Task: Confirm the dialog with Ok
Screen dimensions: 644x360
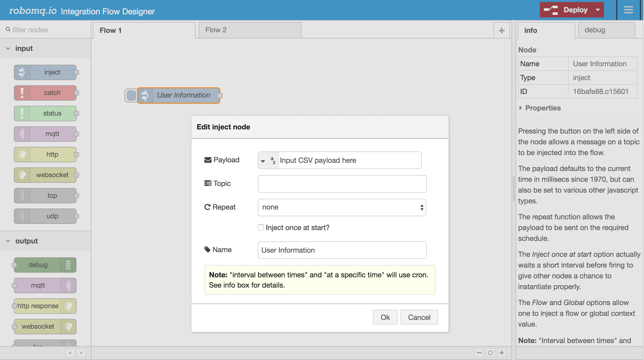Action: coord(385,317)
